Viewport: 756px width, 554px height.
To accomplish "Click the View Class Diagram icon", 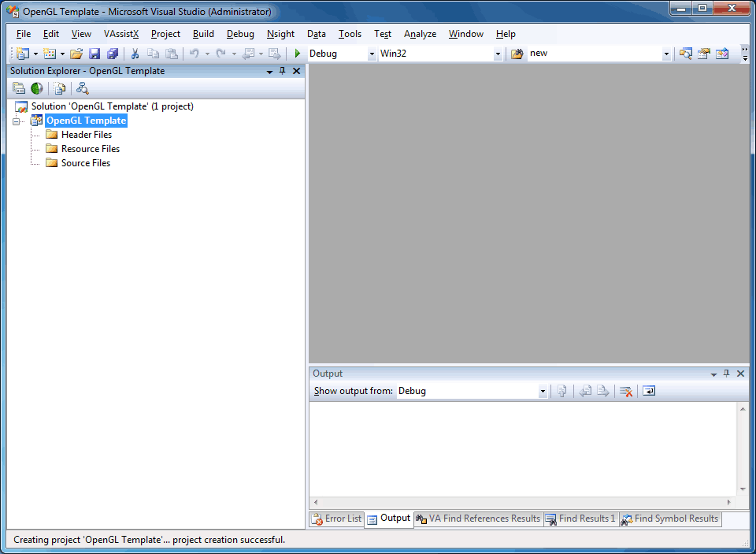I will (x=83, y=88).
